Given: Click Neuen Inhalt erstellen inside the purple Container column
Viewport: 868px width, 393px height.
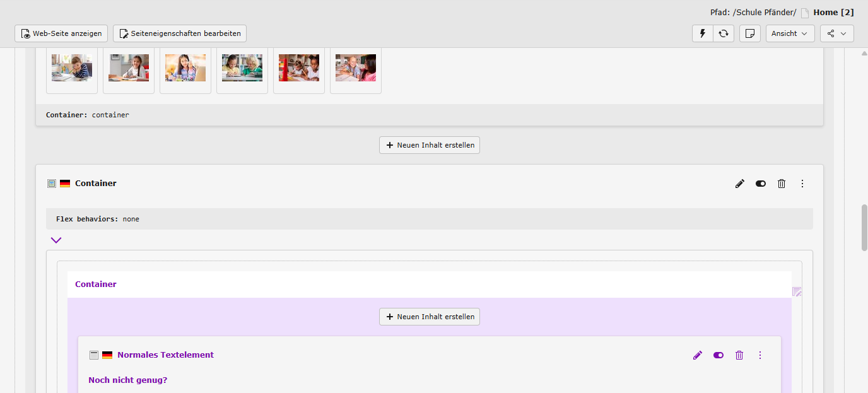Looking at the screenshot, I should pyautogui.click(x=430, y=317).
